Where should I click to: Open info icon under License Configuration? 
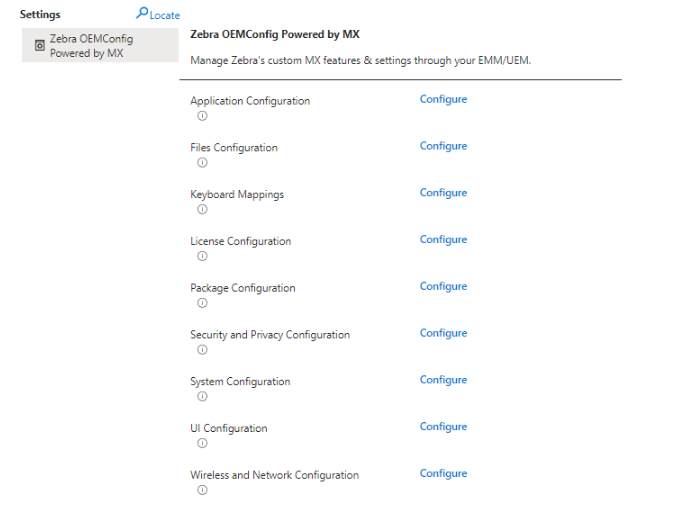tap(202, 256)
